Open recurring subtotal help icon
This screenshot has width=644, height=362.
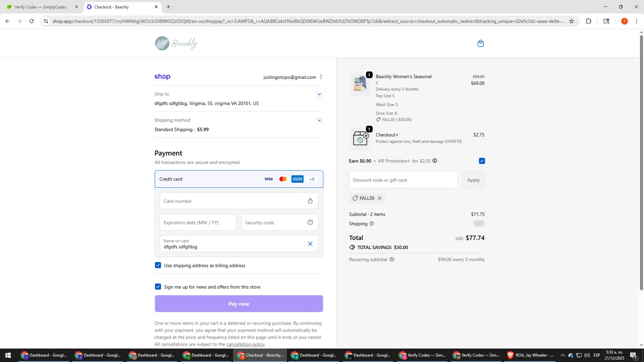(x=392, y=259)
